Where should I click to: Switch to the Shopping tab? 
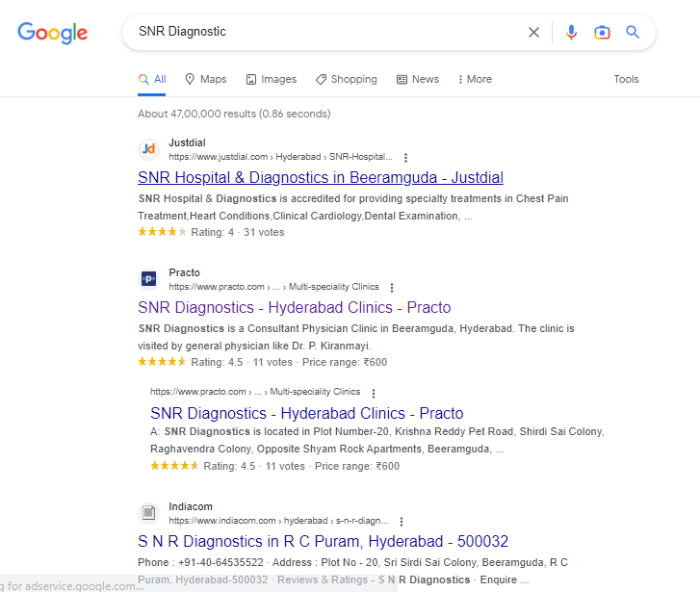pos(347,79)
